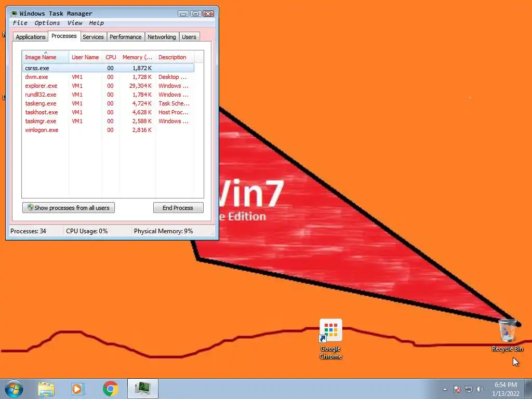532x399 pixels.
Task: Click the Task Manager title bar icon
Action: click(x=14, y=14)
